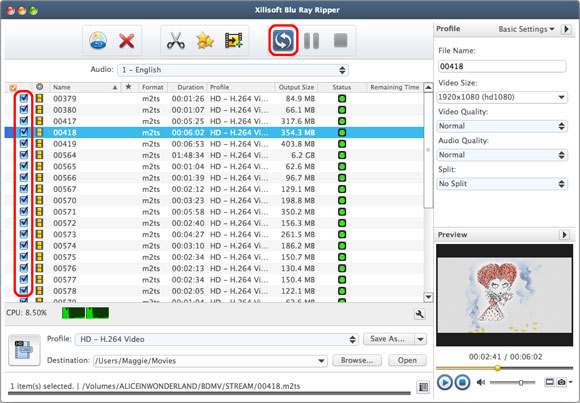Image resolution: width=580 pixels, height=403 pixels.
Task: Open the Destination path dropdown
Action: (x=321, y=361)
